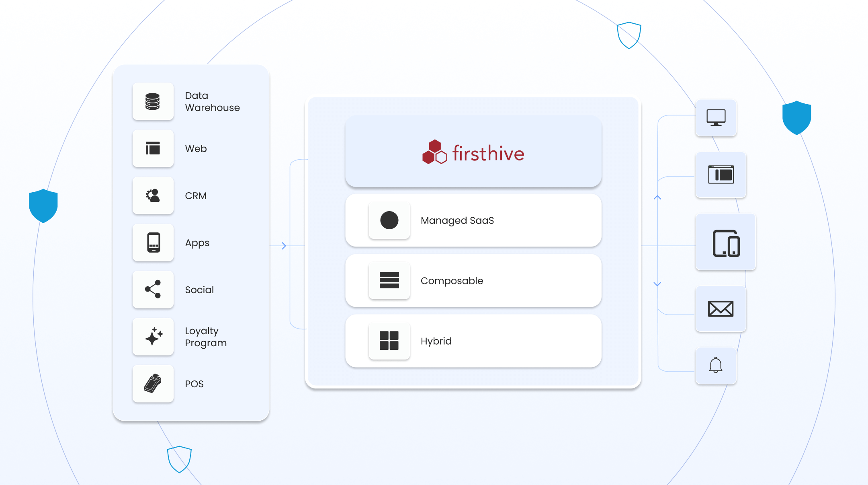
Task: Click the tablet and phone devices icon
Action: [726, 242]
